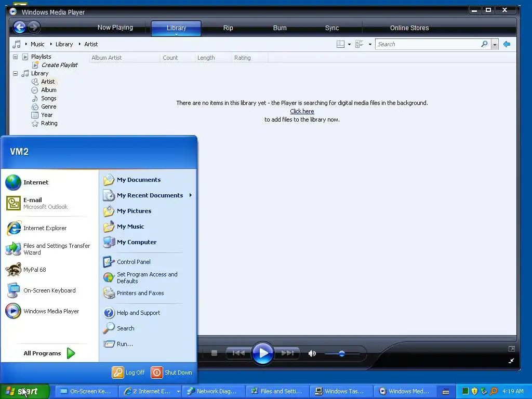The image size is (532, 399).
Task: Click the view options icon
Action: tap(360, 44)
